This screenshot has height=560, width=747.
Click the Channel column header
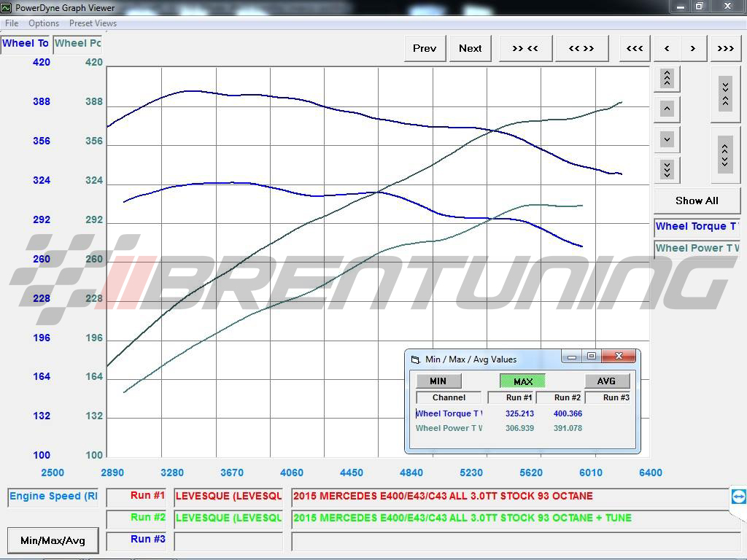(449, 397)
